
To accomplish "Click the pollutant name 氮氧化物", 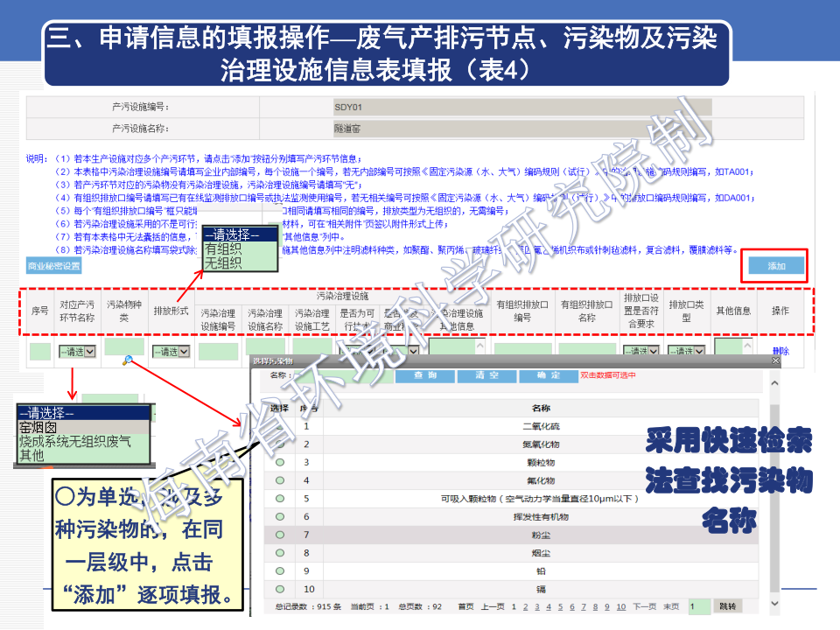I will pos(541,444).
